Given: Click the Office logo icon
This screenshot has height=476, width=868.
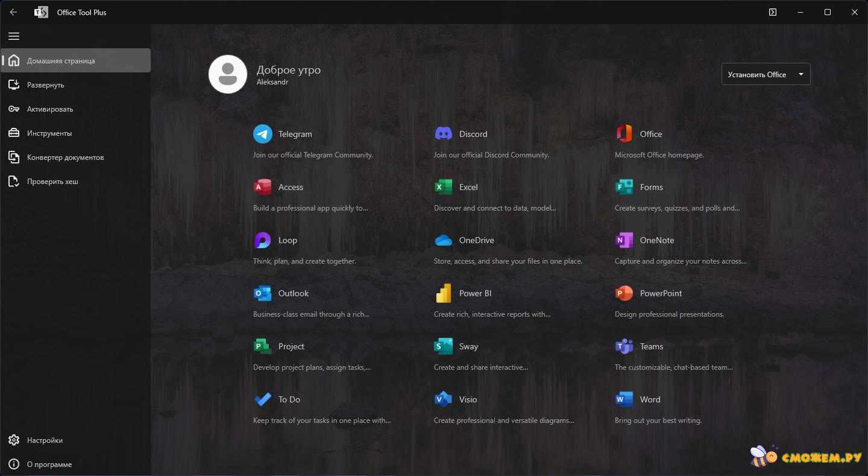Looking at the screenshot, I should 624,134.
